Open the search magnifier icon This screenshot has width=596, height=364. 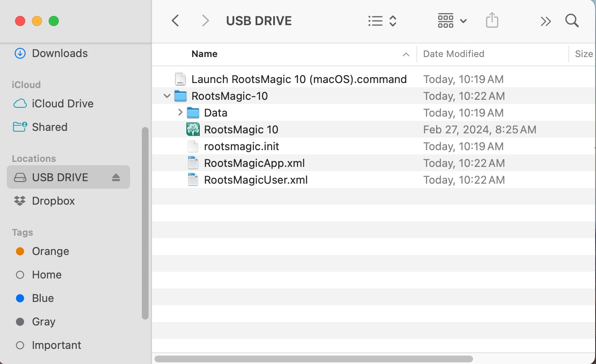coord(572,20)
